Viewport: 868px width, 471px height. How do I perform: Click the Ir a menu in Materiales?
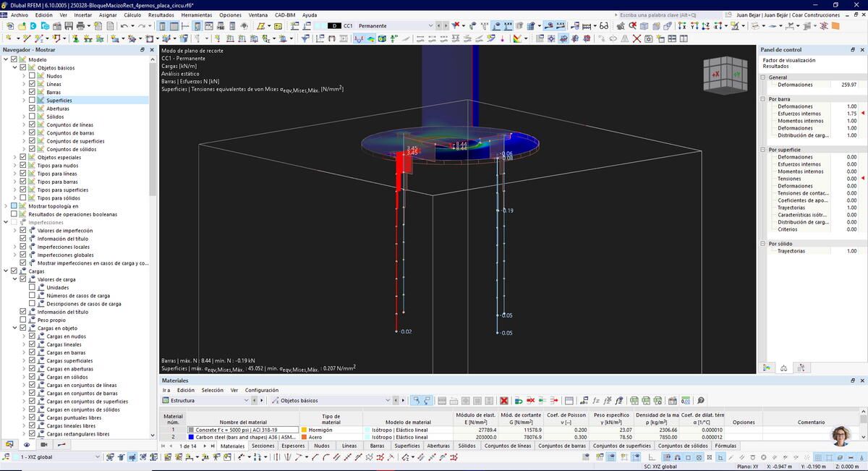166,390
